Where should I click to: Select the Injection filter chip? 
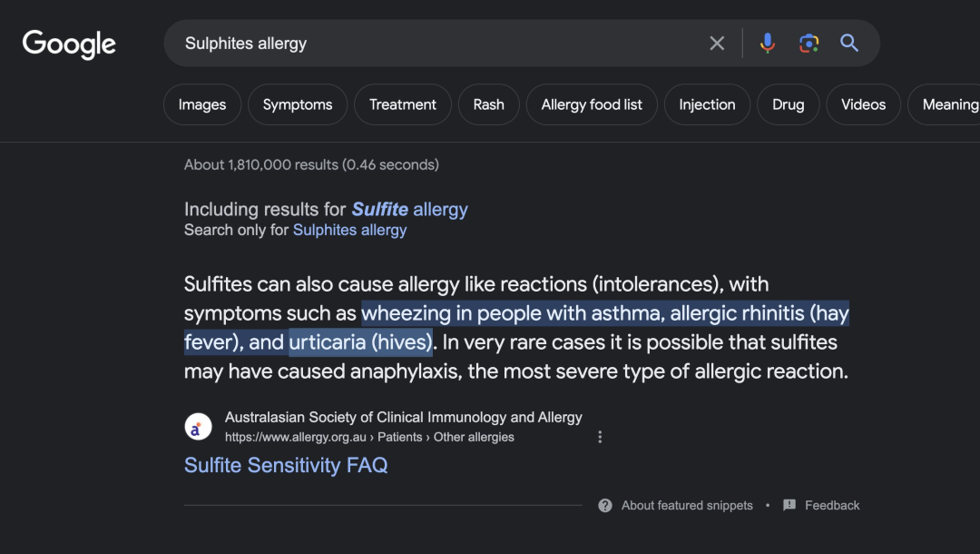coord(707,104)
